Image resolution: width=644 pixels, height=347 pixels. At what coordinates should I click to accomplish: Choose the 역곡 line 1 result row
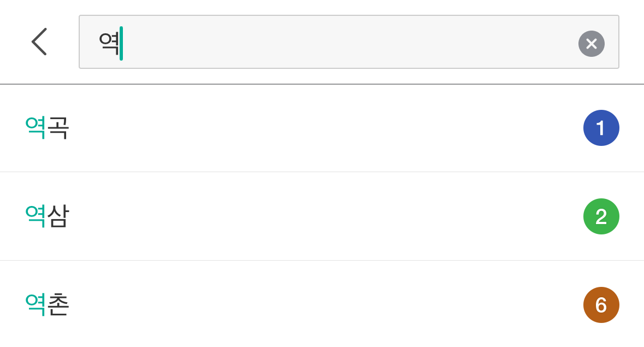322,128
